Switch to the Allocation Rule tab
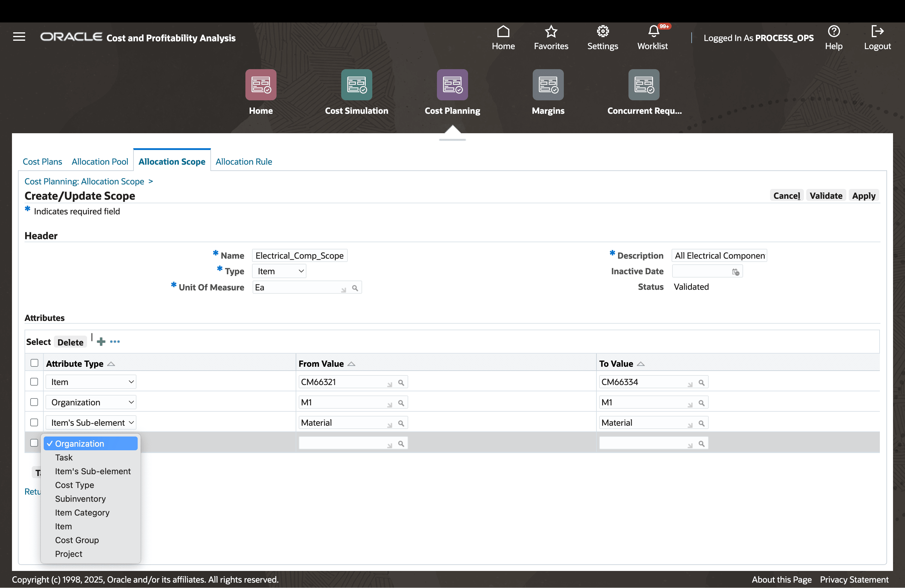The width and height of the screenshot is (905, 588). tap(244, 162)
